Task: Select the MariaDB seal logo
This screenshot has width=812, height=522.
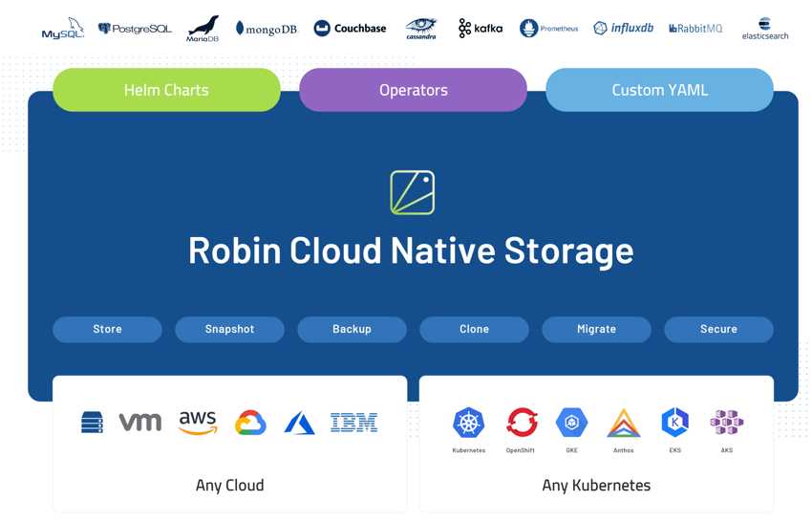Action: [203, 29]
